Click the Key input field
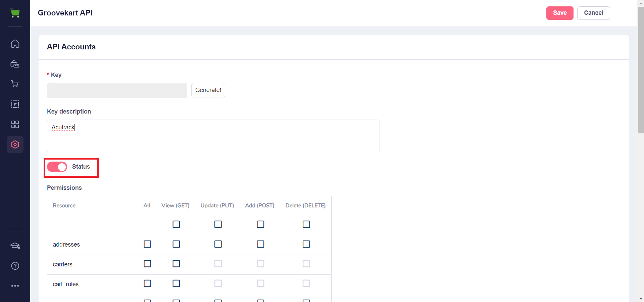 coord(117,90)
